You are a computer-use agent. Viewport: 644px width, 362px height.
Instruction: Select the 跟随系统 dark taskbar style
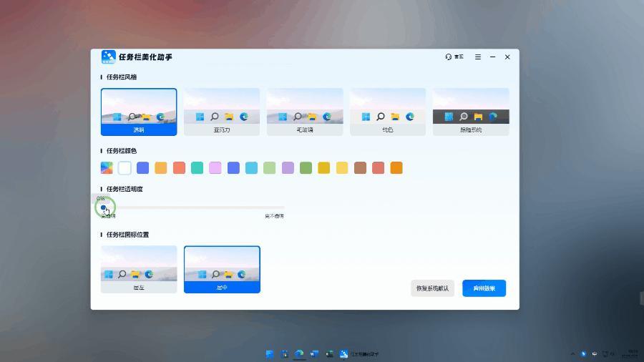coord(471,112)
